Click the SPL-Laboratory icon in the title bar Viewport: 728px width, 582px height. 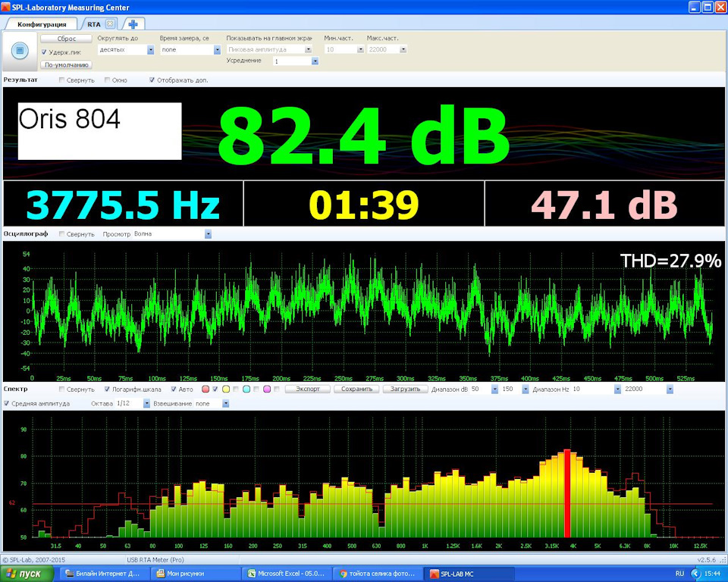coord(6,7)
